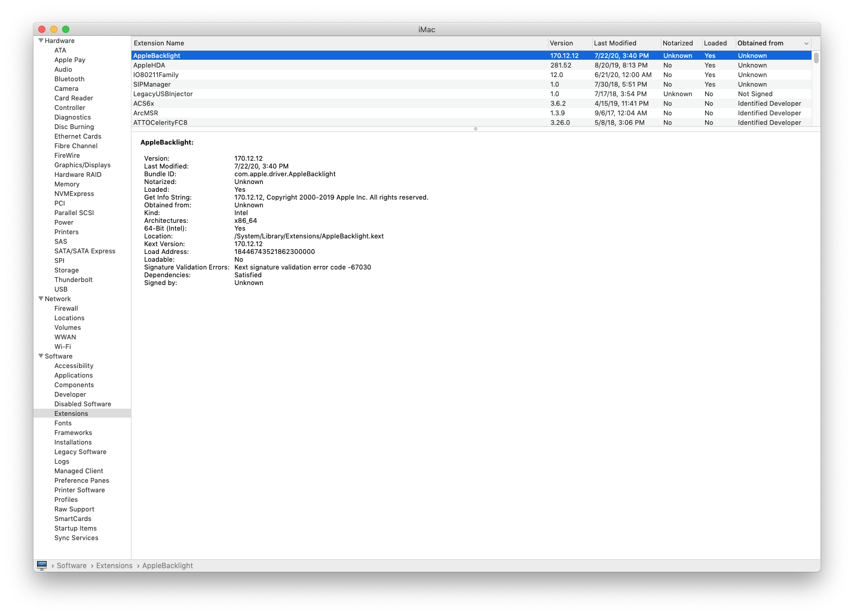Open Installations under Software
The width and height of the screenshot is (854, 616).
(73, 442)
